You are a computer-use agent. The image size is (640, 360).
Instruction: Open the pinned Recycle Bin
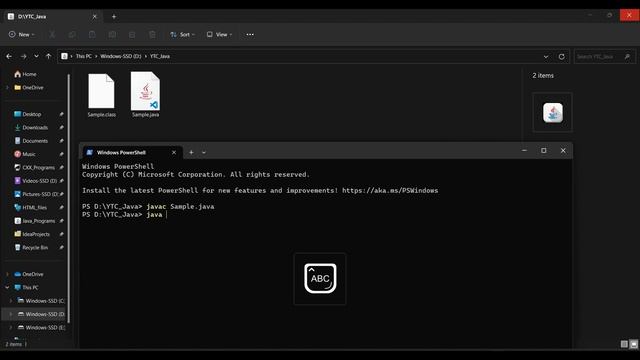[x=31, y=248]
